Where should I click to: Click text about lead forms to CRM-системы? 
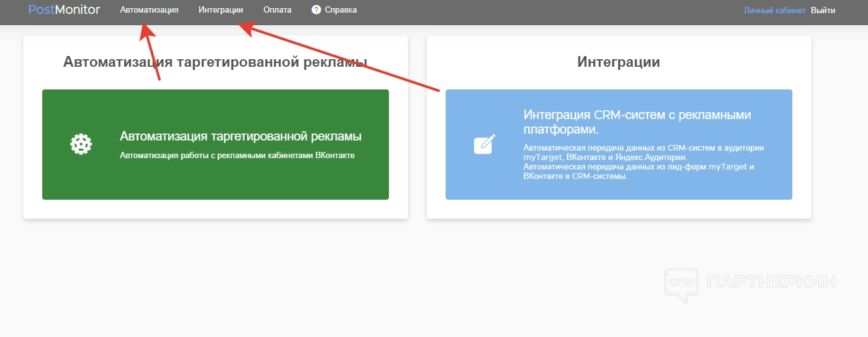click(639, 171)
